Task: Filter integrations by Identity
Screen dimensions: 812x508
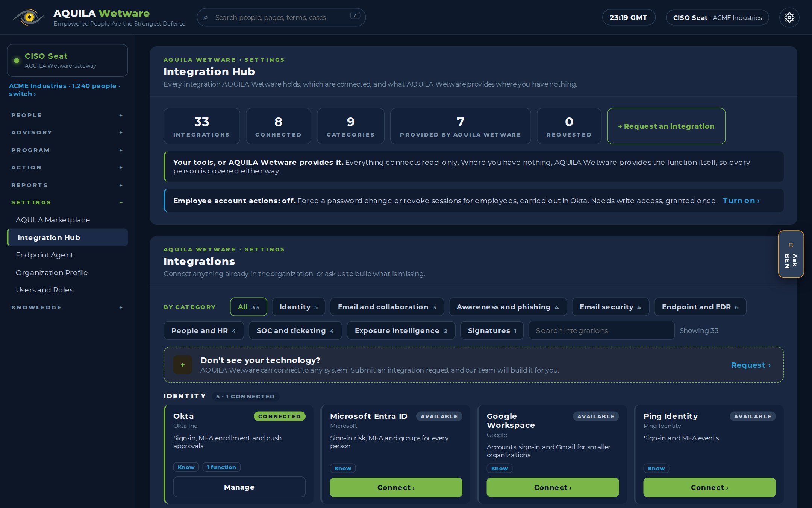Action: (298, 307)
